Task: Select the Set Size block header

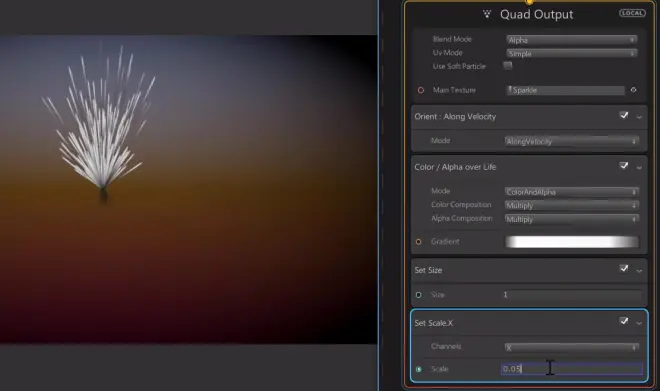Action: [x=529, y=270]
